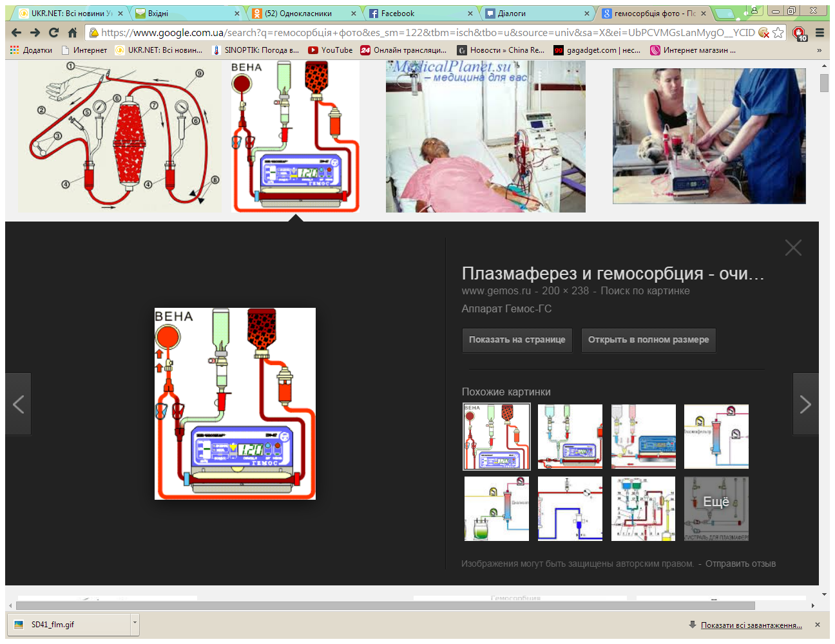Close the downloads bar
The width and height of the screenshot is (835, 644).
tap(818, 625)
